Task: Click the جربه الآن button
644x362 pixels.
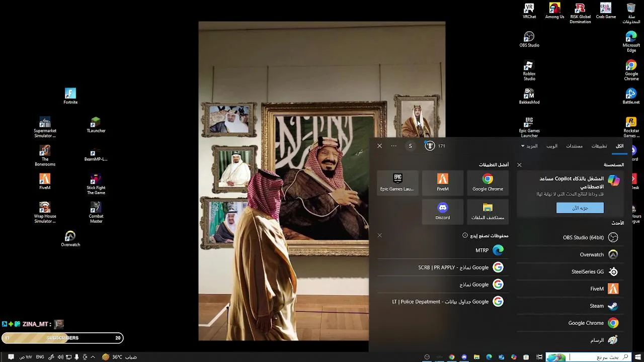Action: (580, 208)
